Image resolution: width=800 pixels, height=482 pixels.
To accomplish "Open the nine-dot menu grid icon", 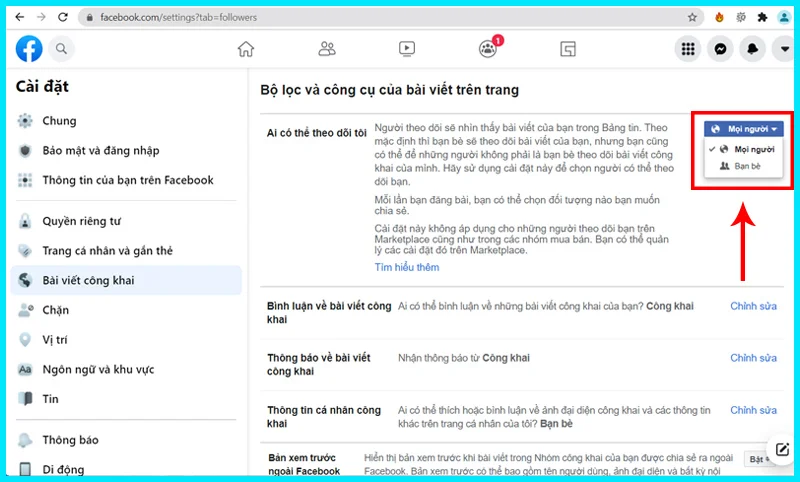I will point(688,49).
